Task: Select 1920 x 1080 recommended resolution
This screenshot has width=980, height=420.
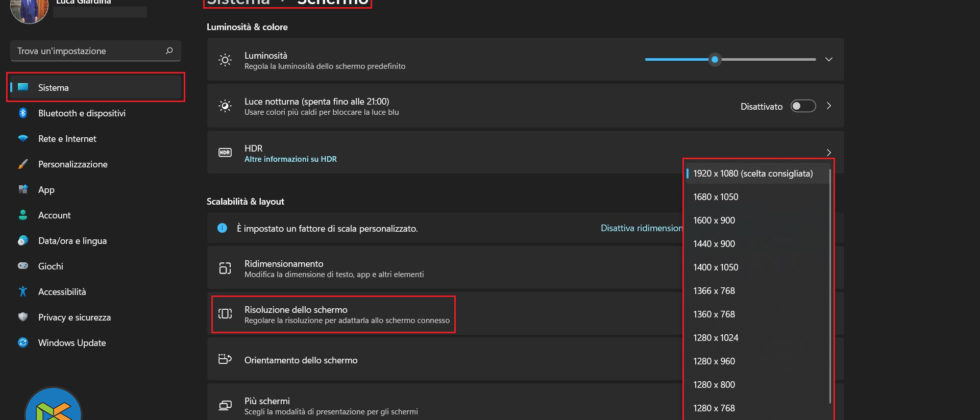Action: (x=757, y=174)
